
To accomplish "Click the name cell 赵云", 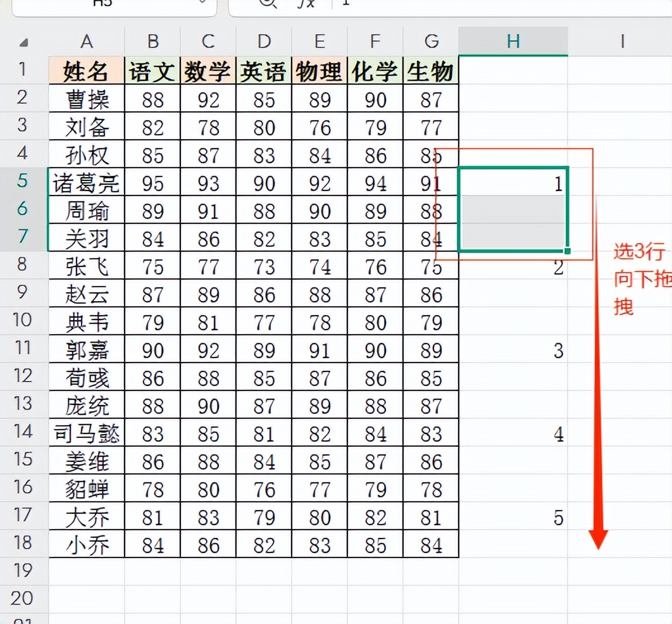I will coord(87,294).
